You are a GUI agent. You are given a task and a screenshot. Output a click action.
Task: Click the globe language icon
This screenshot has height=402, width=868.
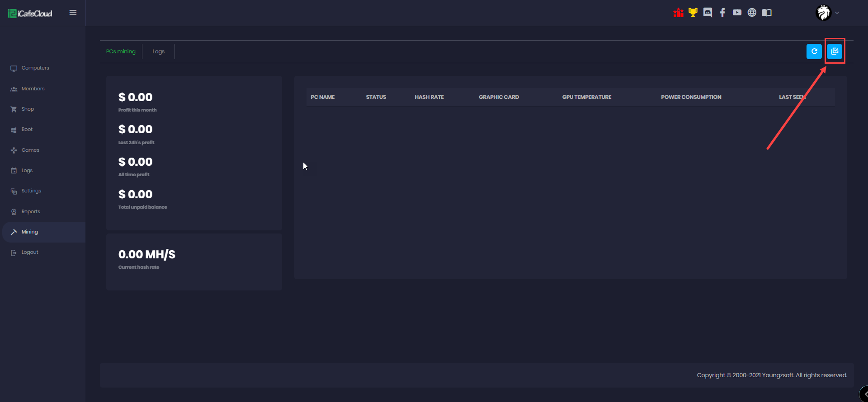(x=752, y=13)
